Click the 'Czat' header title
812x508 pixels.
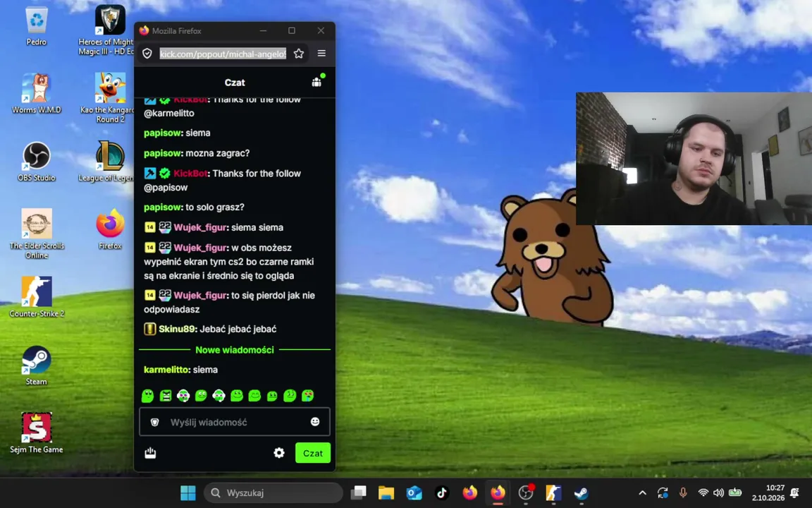(x=235, y=83)
